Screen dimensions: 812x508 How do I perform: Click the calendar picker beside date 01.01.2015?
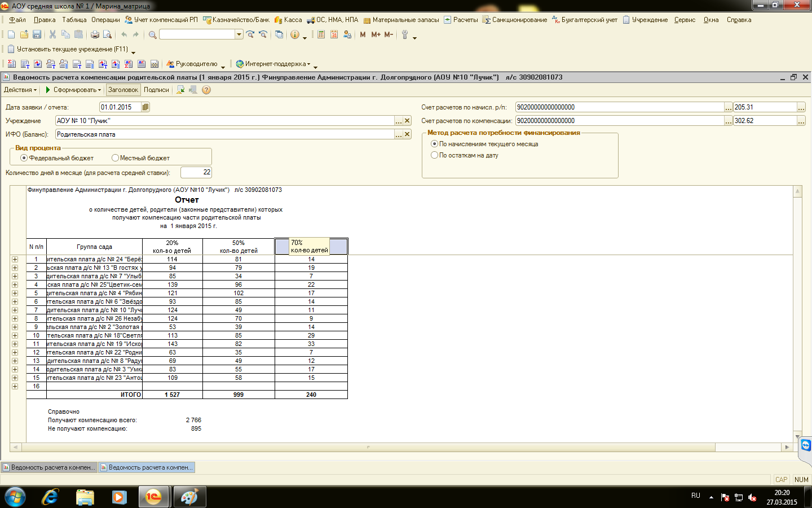pyautogui.click(x=145, y=107)
